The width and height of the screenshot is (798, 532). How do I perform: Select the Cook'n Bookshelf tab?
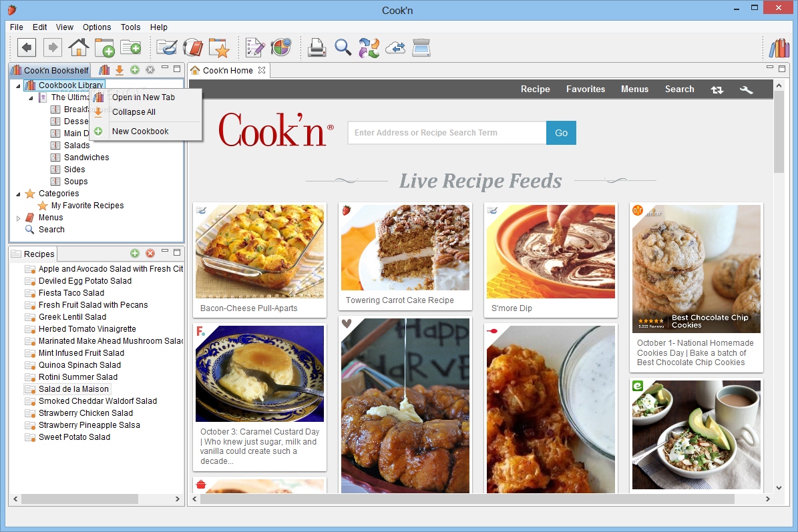coord(50,70)
